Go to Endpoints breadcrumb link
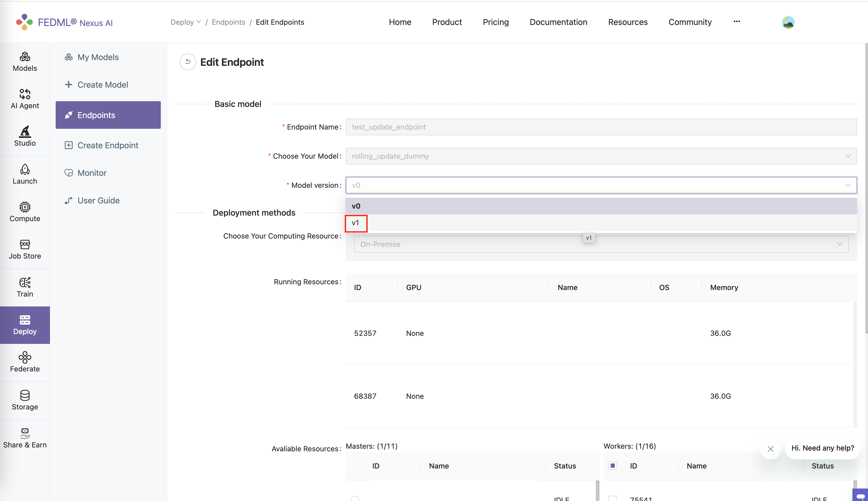 228,22
